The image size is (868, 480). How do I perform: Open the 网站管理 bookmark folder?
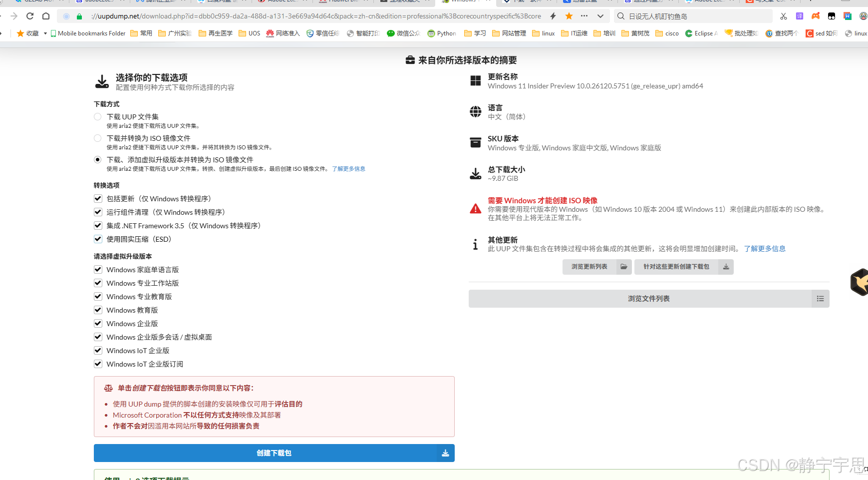click(x=509, y=33)
